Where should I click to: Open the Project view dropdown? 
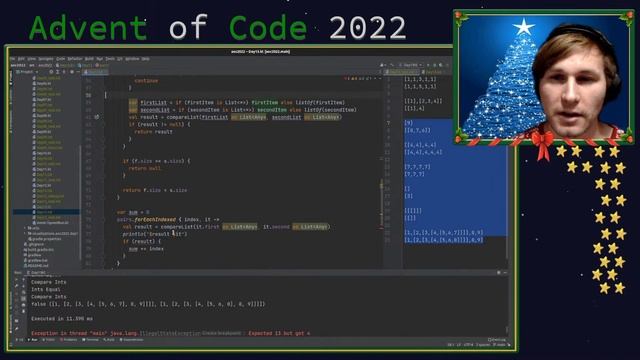coord(27,72)
